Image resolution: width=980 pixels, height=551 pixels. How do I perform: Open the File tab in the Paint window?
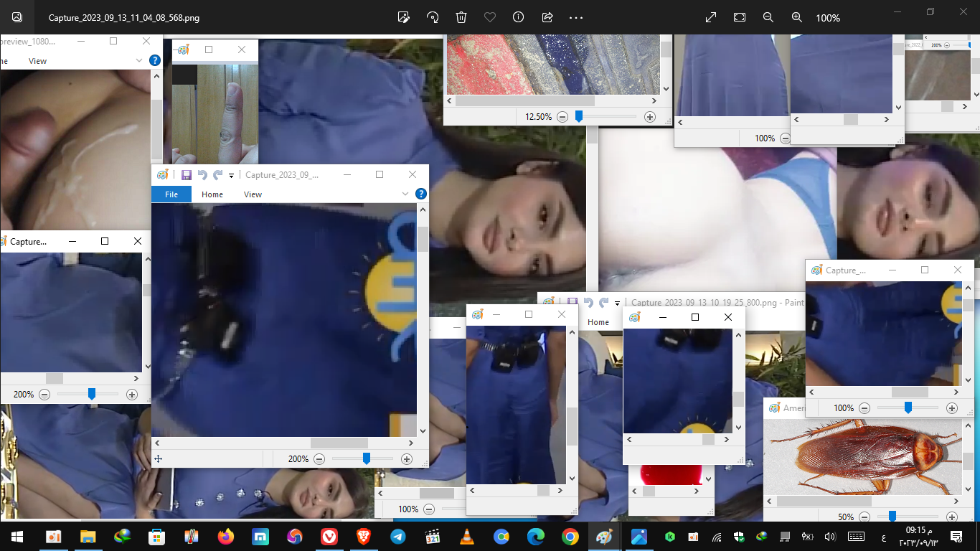(x=171, y=194)
